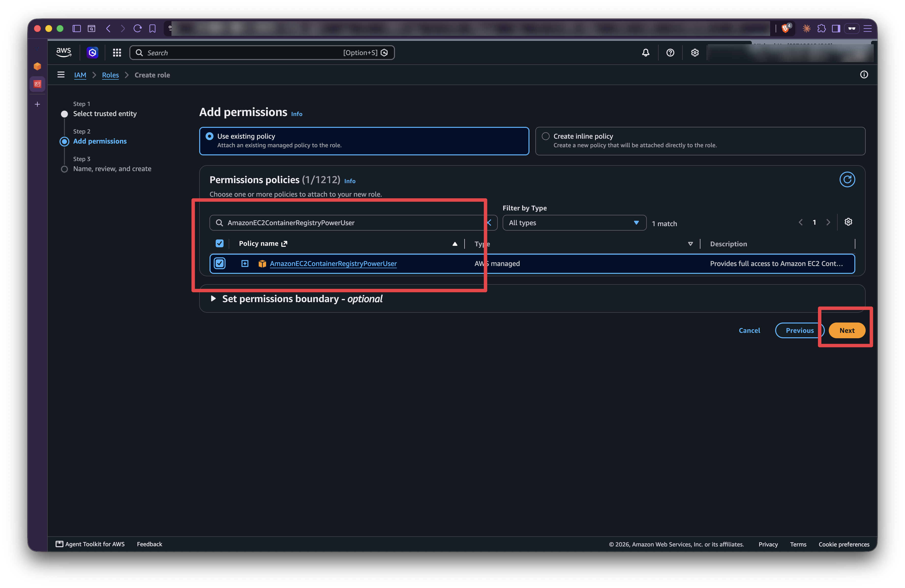The height and width of the screenshot is (588, 905).
Task: Open Info link beside Add permissions
Action: click(297, 114)
